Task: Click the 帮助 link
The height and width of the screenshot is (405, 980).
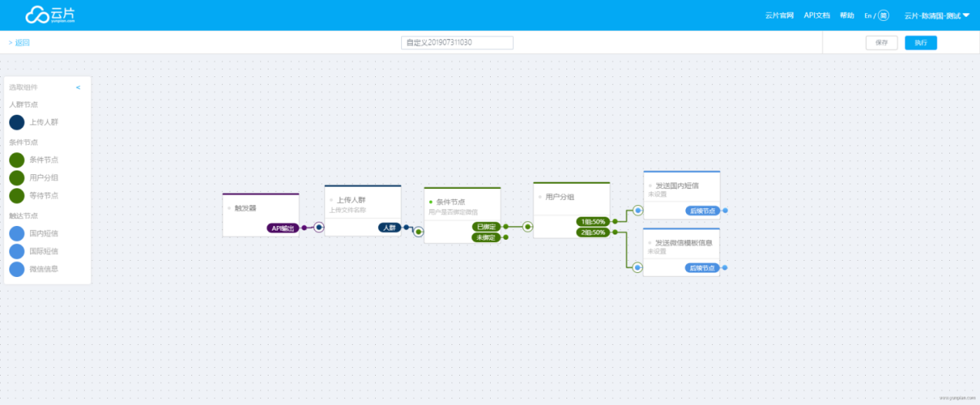Action: 847,15
